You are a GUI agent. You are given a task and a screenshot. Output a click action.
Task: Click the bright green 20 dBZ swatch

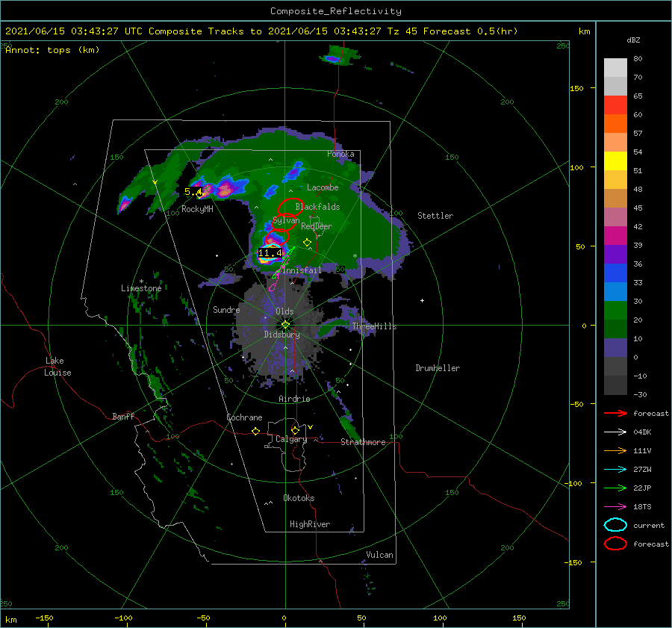point(615,310)
